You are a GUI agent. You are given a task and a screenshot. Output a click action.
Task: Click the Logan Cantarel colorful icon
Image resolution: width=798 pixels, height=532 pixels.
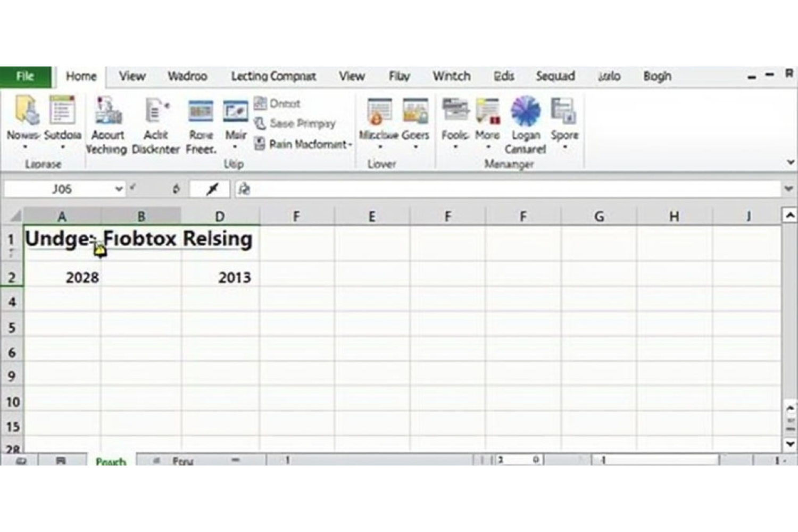[x=525, y=111]
